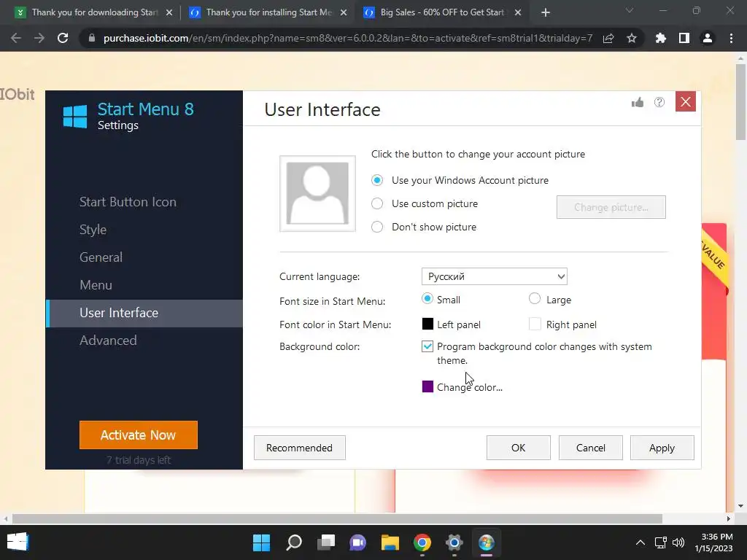Open the Start Menu 8 settings taskbar icon
The width and height of the screenshot is (747, 560).
point(487,542)
